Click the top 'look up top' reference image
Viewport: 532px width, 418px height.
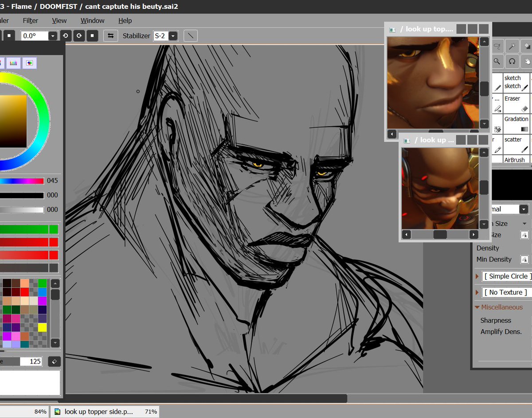click(433, 83)
